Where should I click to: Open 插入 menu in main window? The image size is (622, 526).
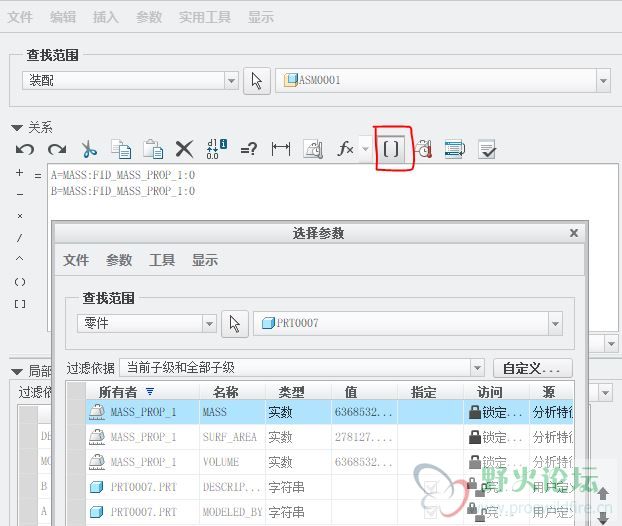[106, 17]
